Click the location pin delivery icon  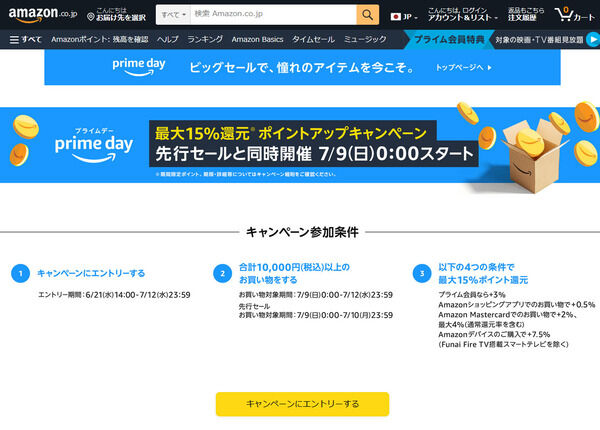[x=90, y=17]
